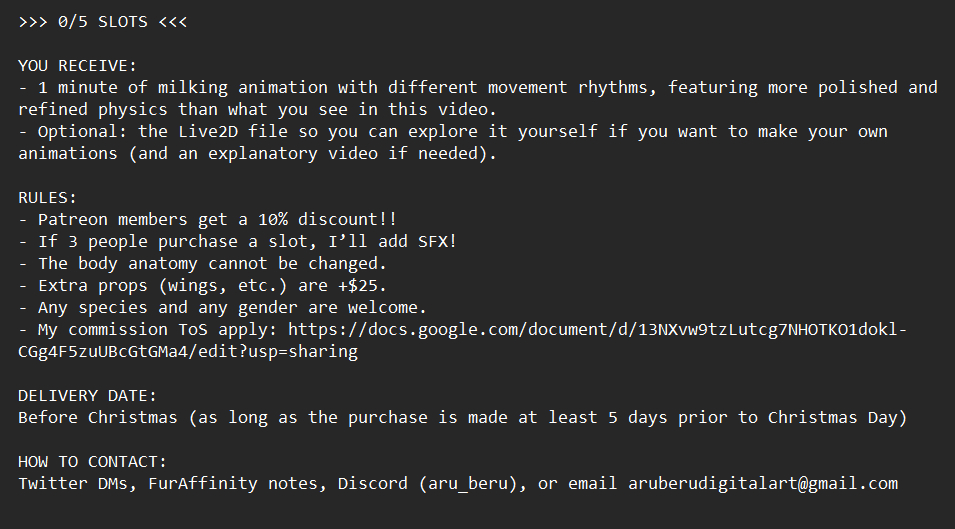Click the aruberudigitalart@gmail.com email address
The width and height of the screenshot is (955, 529).
coord(763,484)
